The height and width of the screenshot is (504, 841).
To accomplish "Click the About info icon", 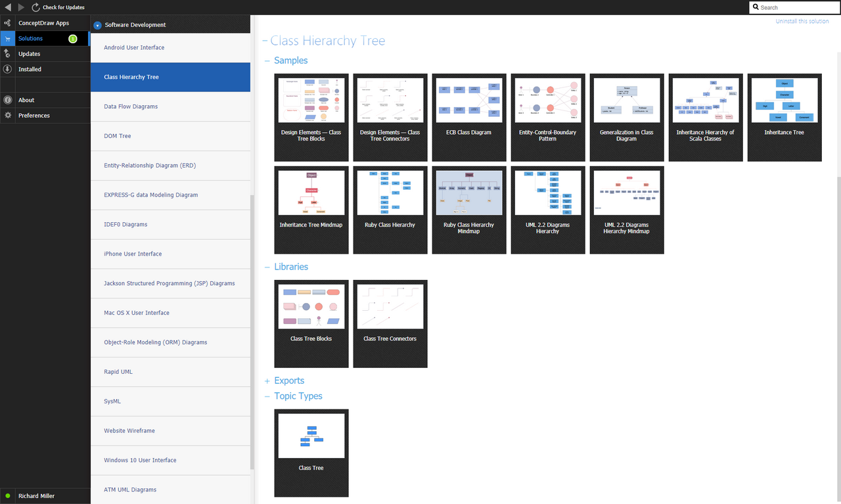I will click(x=7, y=100).
